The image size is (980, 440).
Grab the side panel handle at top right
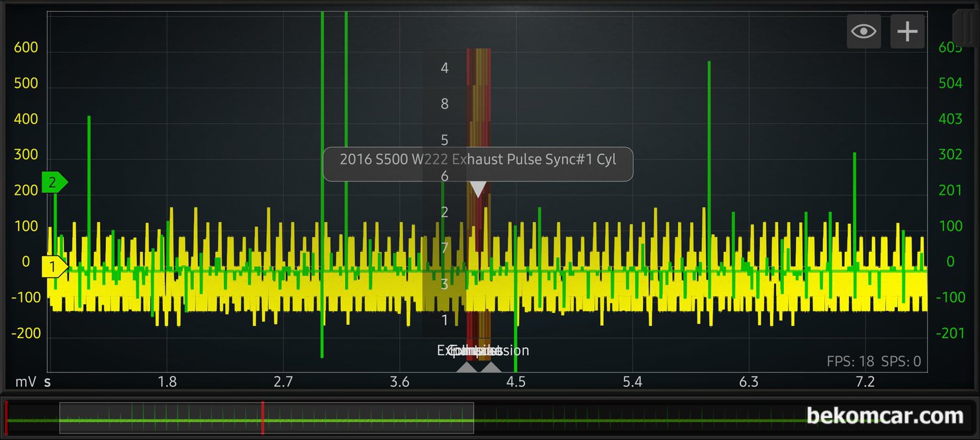pyautogui.click(x=965, y=28)
